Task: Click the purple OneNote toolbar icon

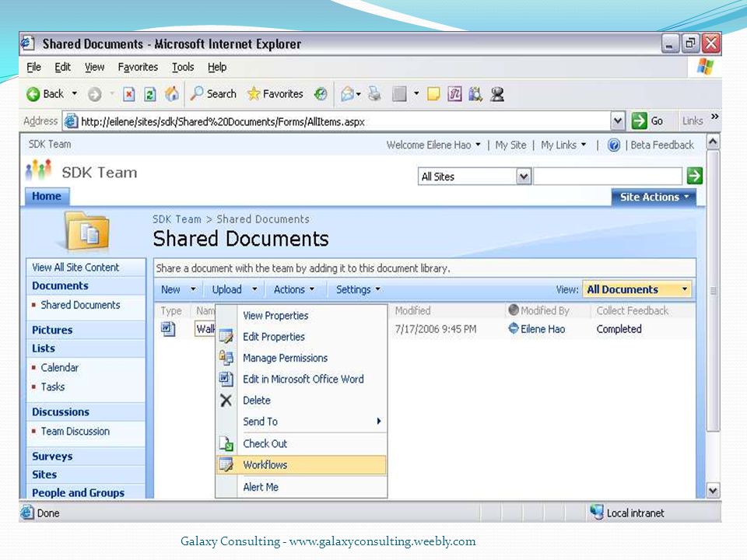Action: pos(454,94)
